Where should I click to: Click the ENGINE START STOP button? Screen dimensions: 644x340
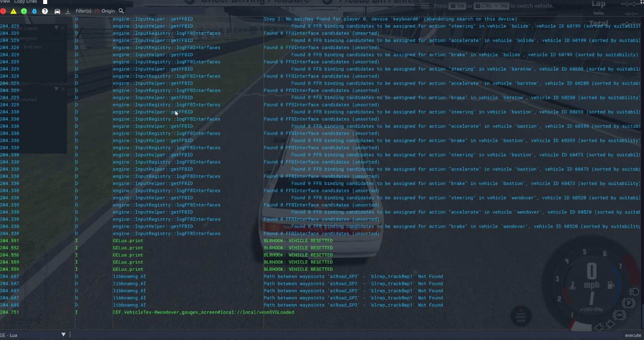click(x=521, y=316)
